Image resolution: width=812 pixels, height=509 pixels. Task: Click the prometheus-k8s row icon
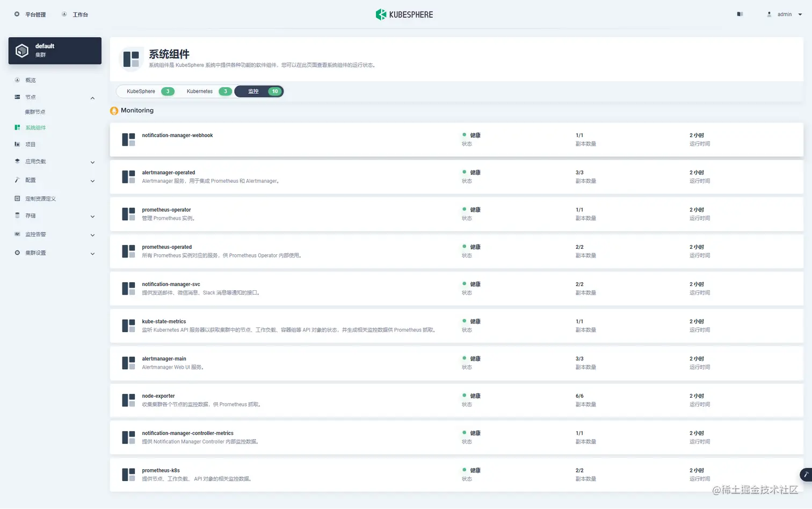128,475
